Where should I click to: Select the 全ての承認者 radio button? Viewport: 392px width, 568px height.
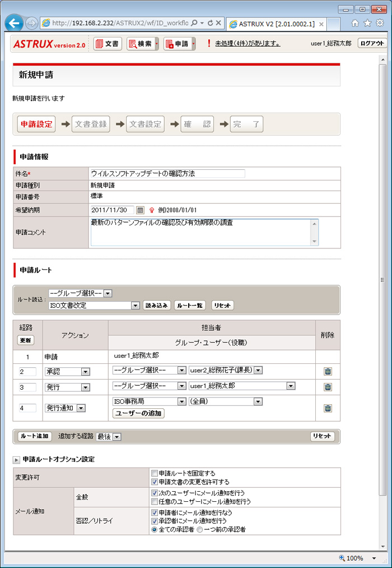point(155,530)
